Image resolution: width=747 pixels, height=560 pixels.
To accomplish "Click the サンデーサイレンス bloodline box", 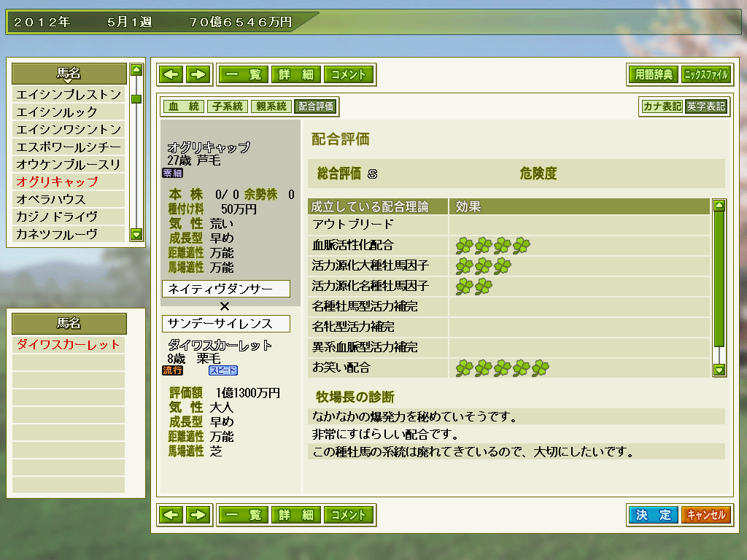I will point(226,324).
